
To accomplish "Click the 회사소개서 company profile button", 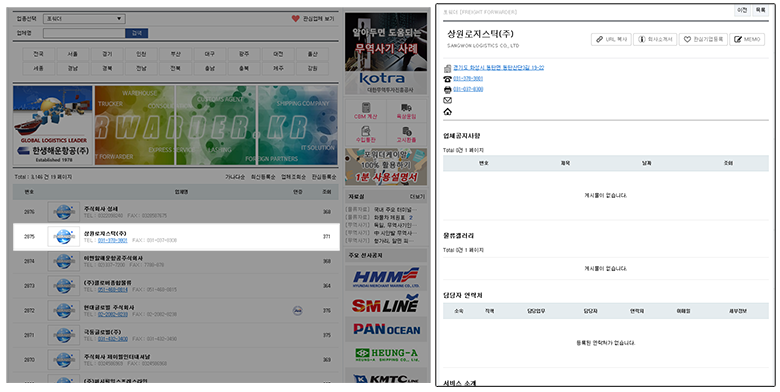I will (655, 39).
